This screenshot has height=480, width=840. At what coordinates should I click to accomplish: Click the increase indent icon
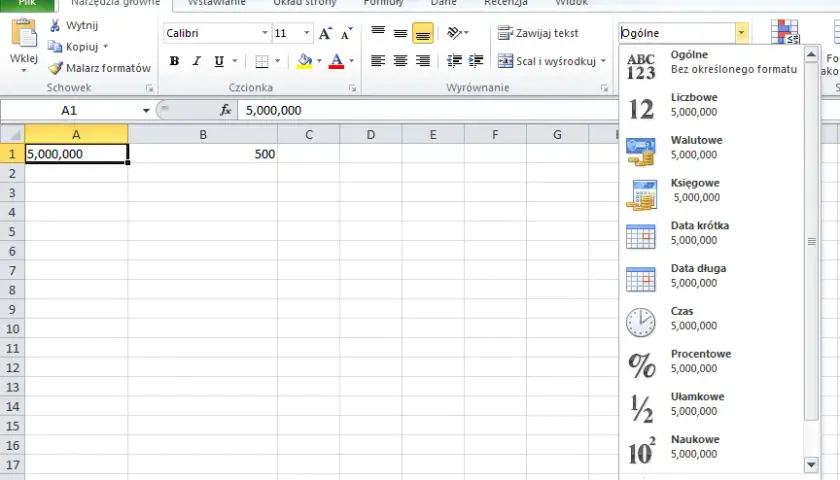(476, 61)
